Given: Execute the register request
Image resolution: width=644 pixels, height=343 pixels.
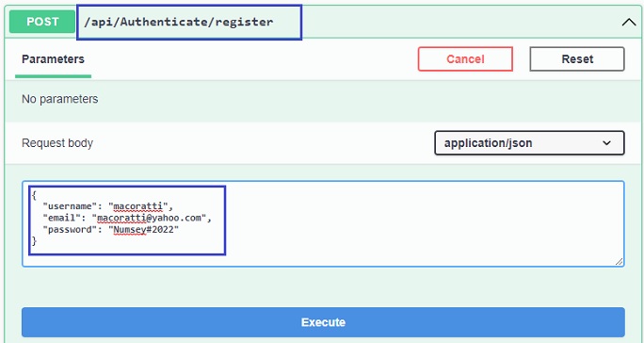Looking at the screenshot, I should (x=323, y=322).
